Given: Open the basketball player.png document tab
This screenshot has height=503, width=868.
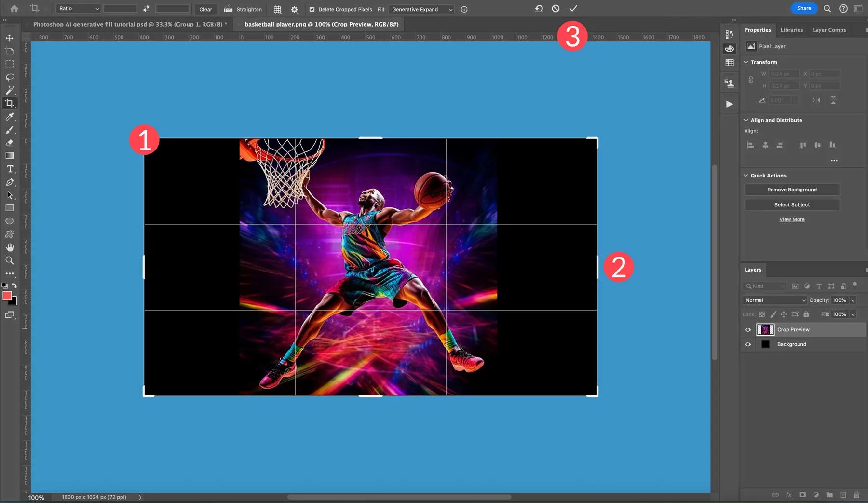Looking at the screenshot, I should 321,24.
